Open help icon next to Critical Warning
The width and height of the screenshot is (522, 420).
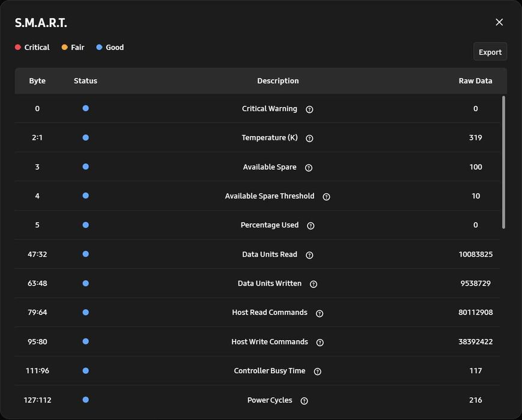click(309, 109)
